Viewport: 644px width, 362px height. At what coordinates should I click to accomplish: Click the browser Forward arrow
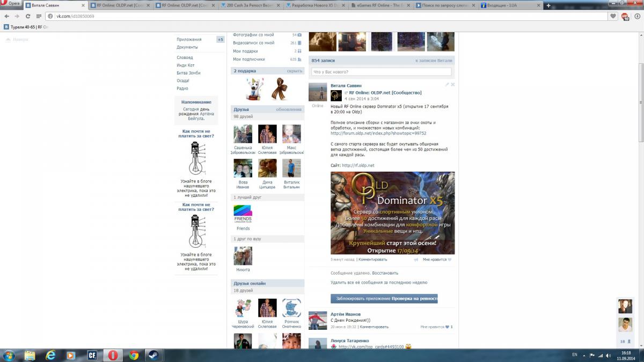click(x=17, y=16)
